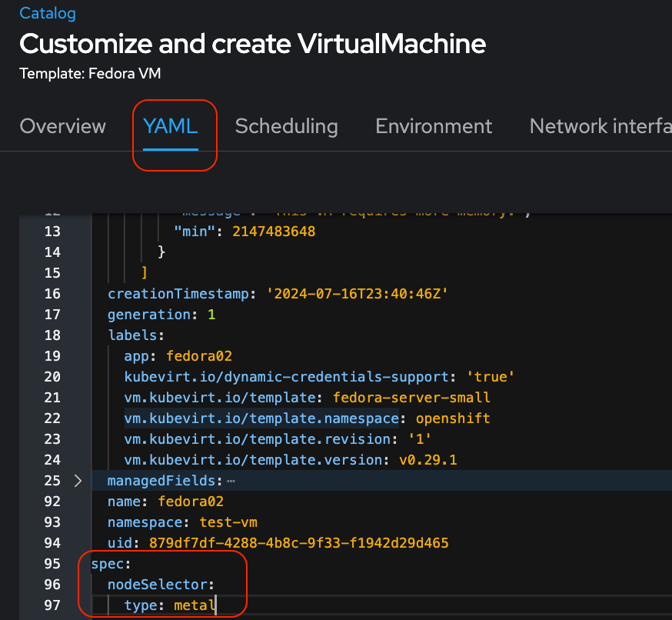Open the Catalog breadcrumb link
Screen dimensions: 672x620
48,13
